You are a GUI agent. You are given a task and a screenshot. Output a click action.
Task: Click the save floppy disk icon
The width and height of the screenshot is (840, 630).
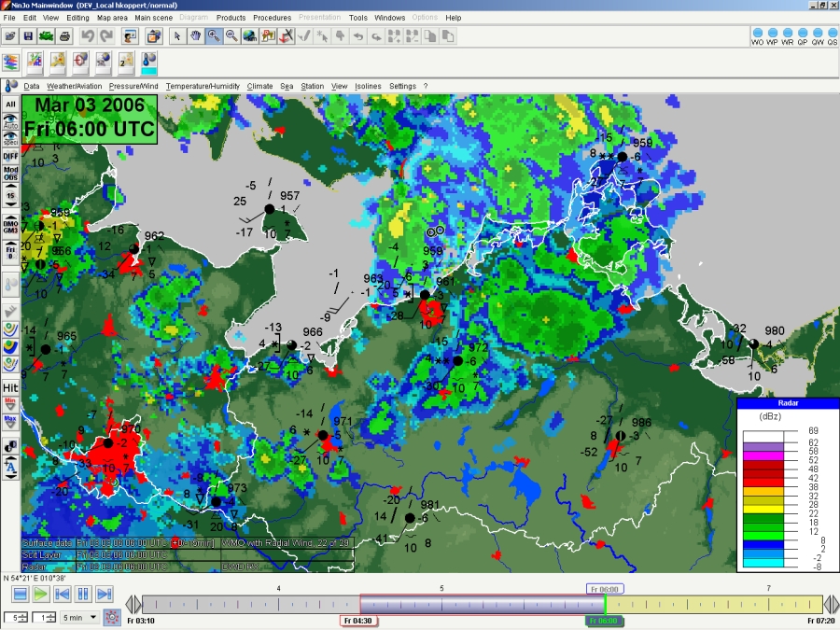coord(28,36)
